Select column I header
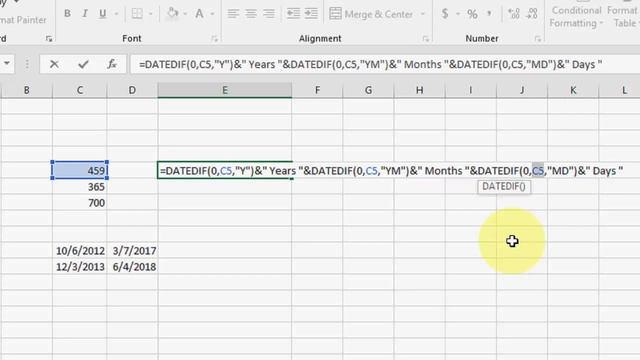 (x=471, y=90)
